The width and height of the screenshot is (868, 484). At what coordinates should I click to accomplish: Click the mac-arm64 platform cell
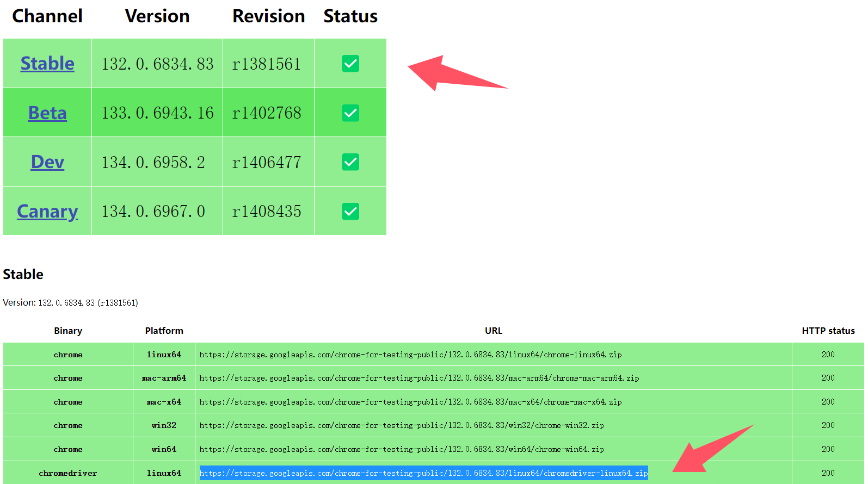click(164, 378)
